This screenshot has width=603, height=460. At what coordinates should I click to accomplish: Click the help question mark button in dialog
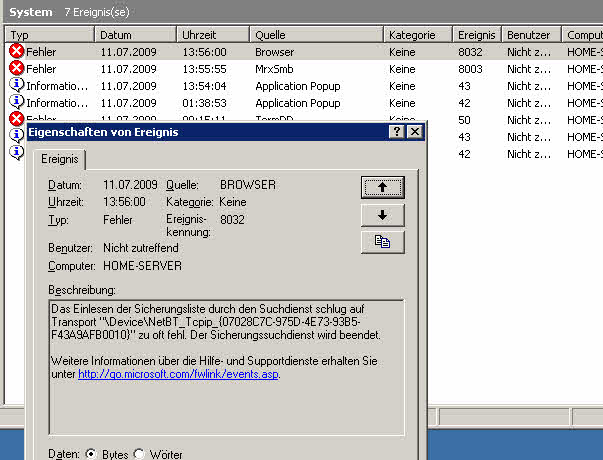tap(397, 132)
